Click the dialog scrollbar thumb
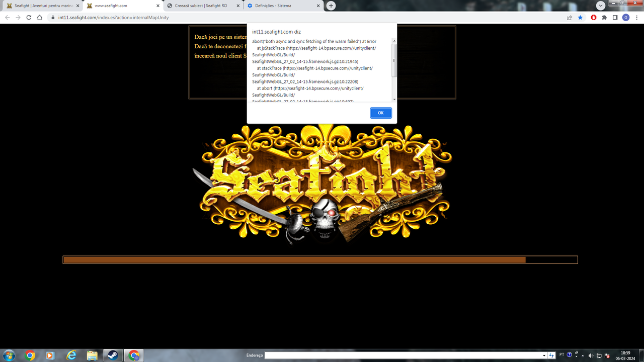Screen dimensions: 644x362 [394, 60]
